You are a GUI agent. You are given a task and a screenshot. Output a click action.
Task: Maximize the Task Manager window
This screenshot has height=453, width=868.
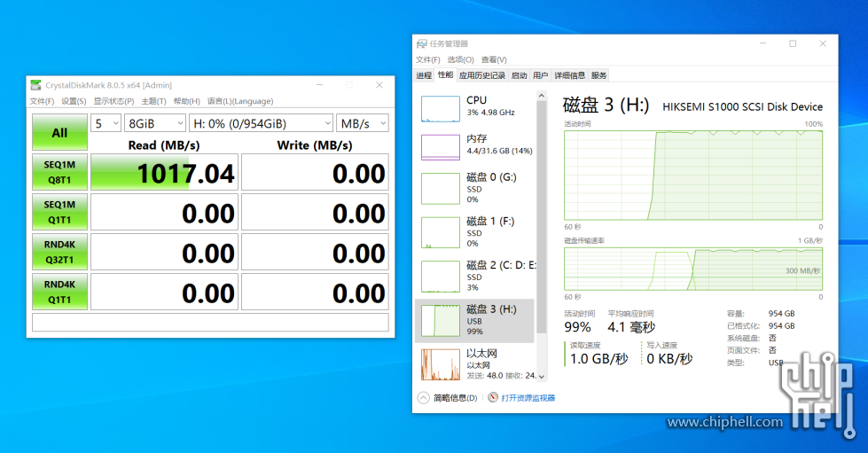pyautogui.click(x=793, y=43)
